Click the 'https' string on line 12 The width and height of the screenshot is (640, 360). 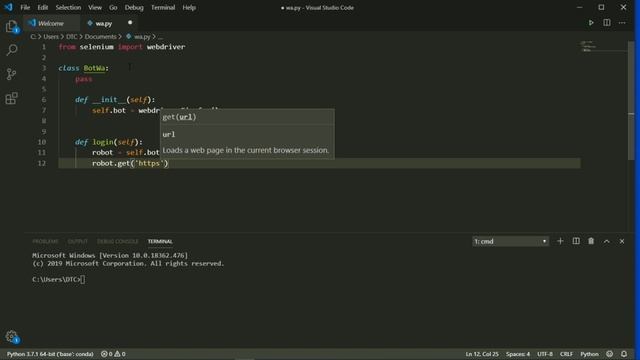click(x=150, y=163)
